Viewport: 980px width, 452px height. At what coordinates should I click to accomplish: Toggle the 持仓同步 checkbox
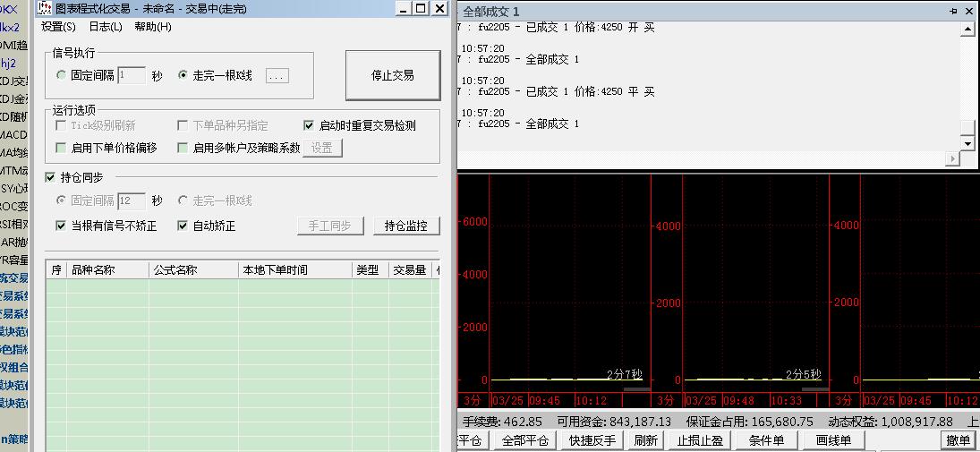coord(51,177)
